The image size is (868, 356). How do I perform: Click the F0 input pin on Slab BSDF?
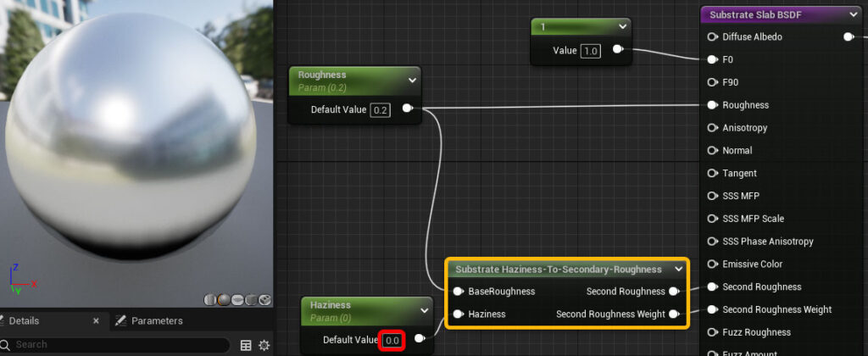click(712, 59)
